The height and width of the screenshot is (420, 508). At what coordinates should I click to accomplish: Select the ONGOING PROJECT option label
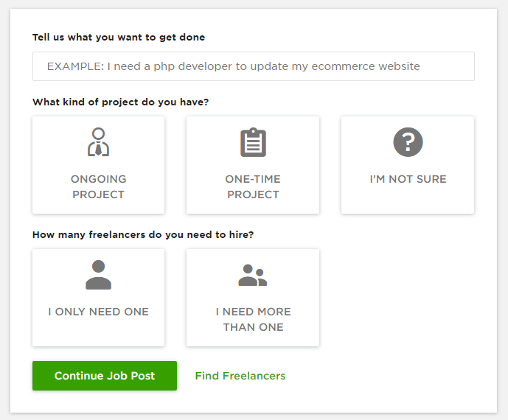pyautogui.click(x=99, y=187)
